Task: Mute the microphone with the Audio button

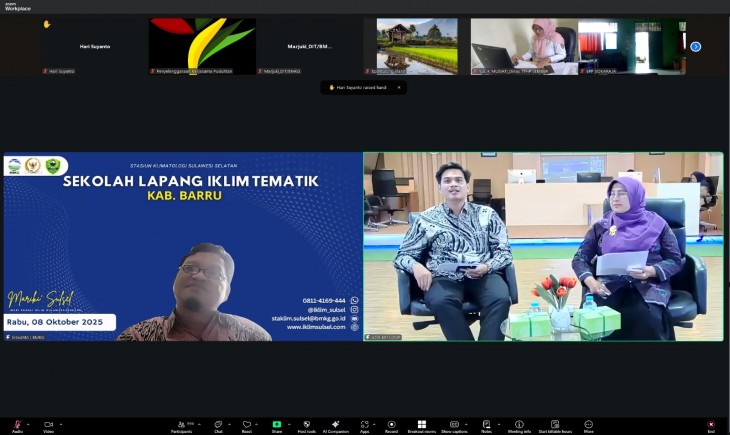Action: (16, 425)
